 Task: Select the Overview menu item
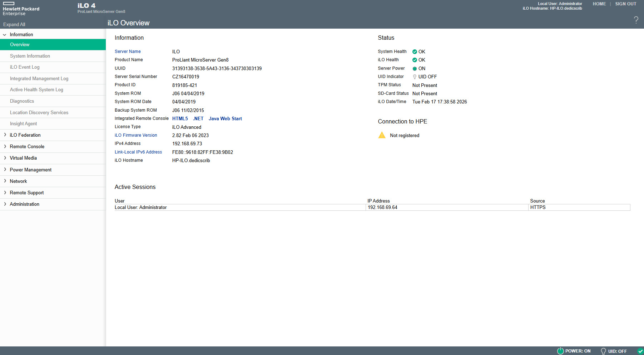tap(53, 45)
